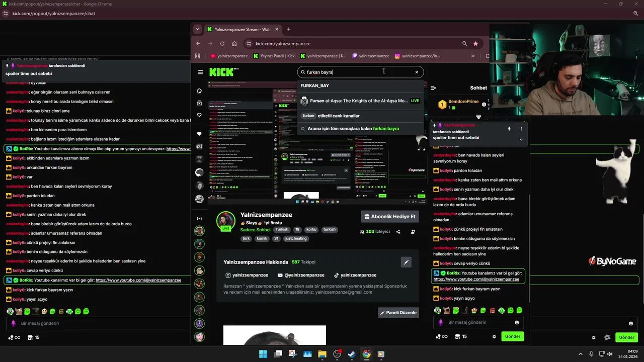
Task: Open Following heart outline icon in sidebar
Action: pos(199,115)
